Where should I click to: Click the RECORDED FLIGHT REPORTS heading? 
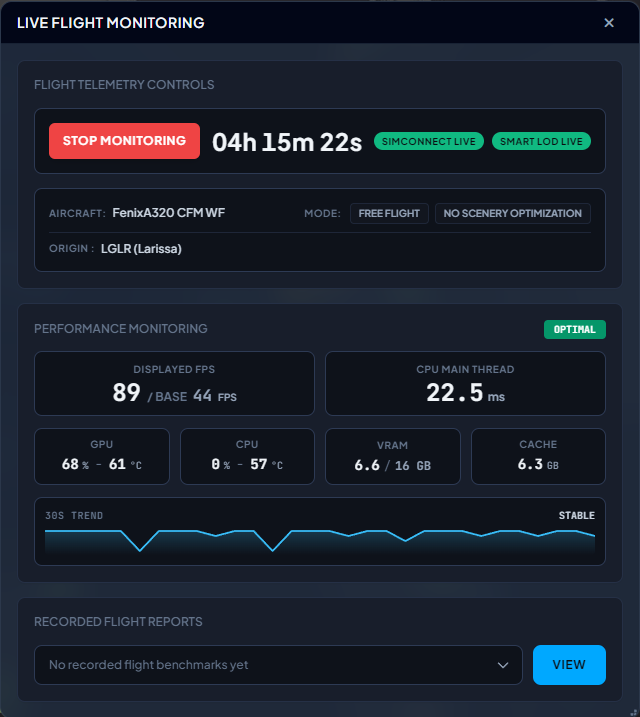click(x=118, y=621)
